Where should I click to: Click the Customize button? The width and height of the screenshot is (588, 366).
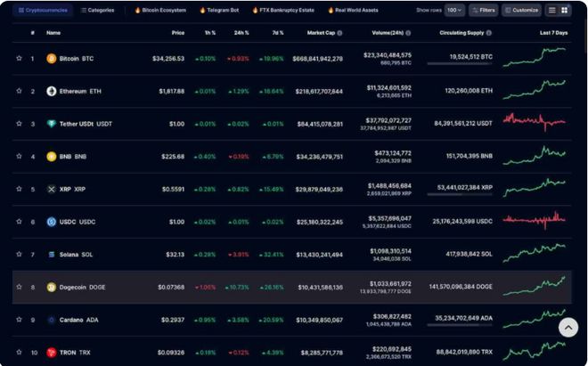click(521, 10)
